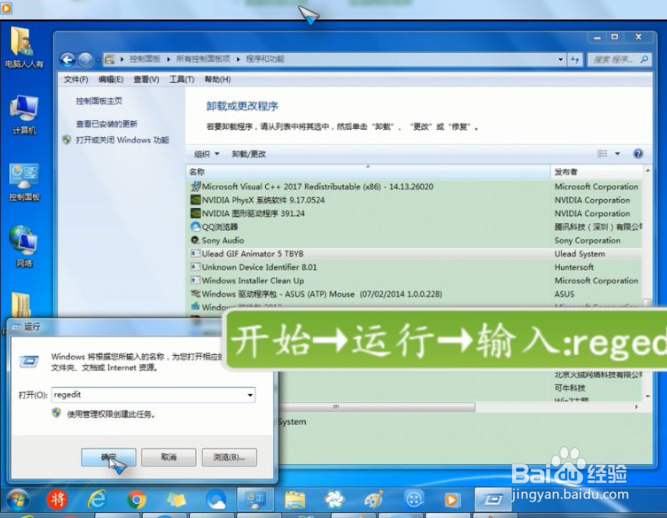Open 计算机 desktop icon

[x=24, y=115]
